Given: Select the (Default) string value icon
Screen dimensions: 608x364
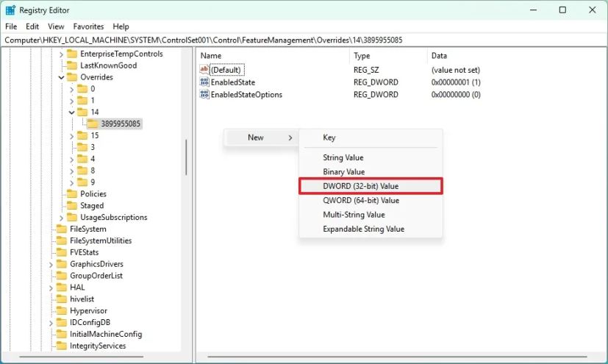Looking at the screenshot, I should click(x=204, y=70).
